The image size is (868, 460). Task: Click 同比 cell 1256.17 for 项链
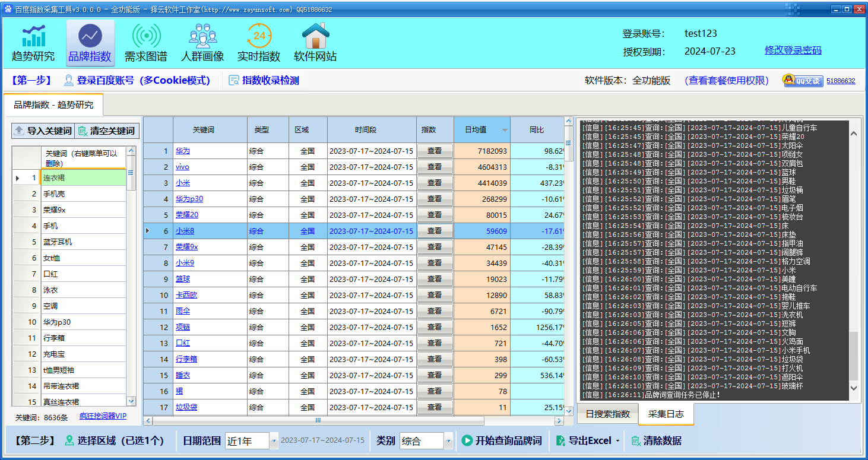[537, 327]
